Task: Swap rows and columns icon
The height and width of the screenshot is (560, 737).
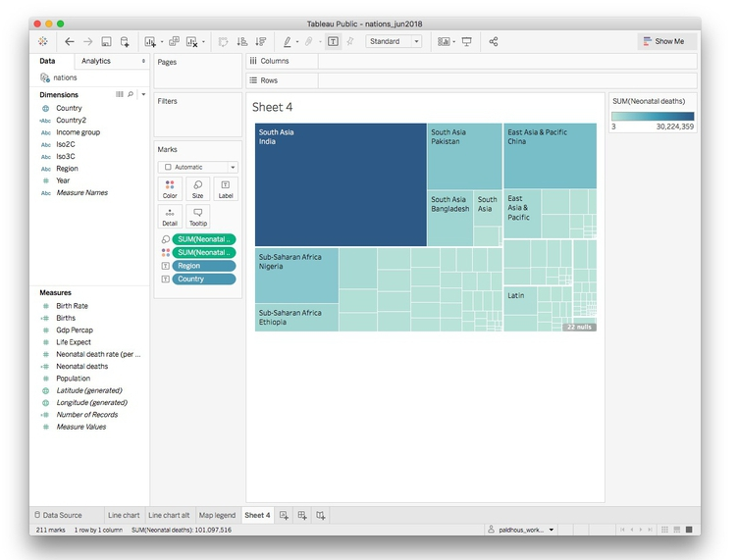Action: tap(224, 41)
